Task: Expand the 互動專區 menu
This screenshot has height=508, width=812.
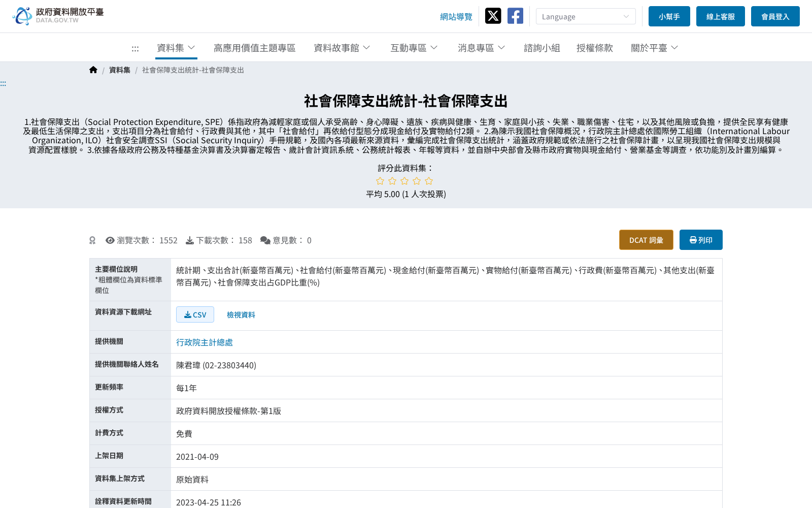Action: coord(414,48)
